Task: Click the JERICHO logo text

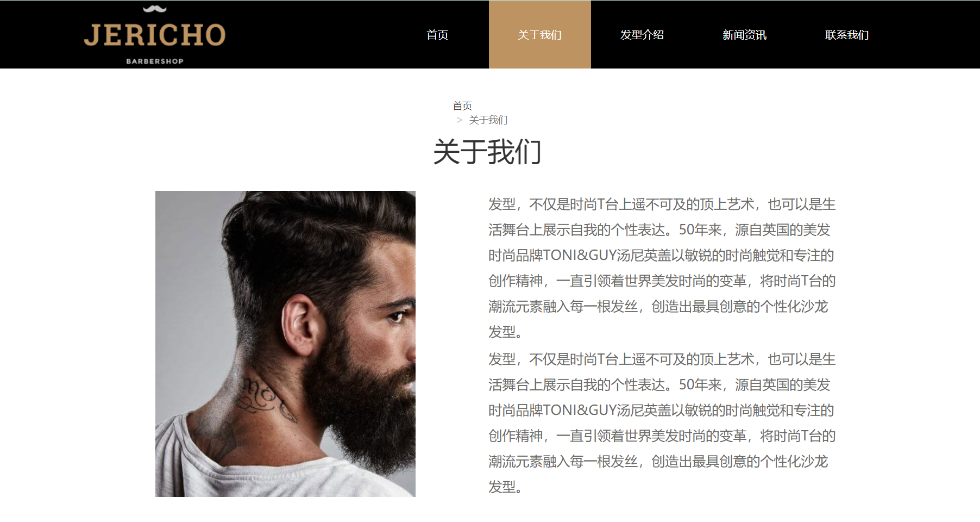Action: tap(155, 35)
